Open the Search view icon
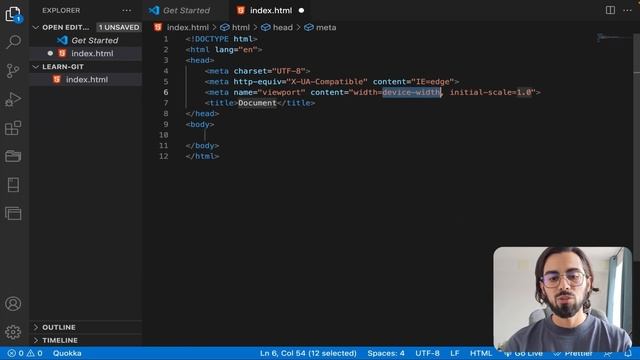 click(13, 42)
